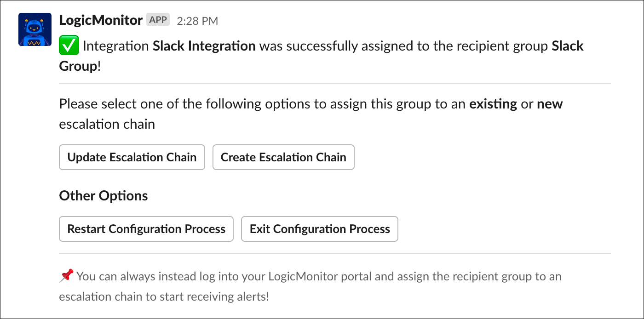Screen dimensions: 644x319
Task: Click the bold Slack Integration text
Action: (204, 46)
